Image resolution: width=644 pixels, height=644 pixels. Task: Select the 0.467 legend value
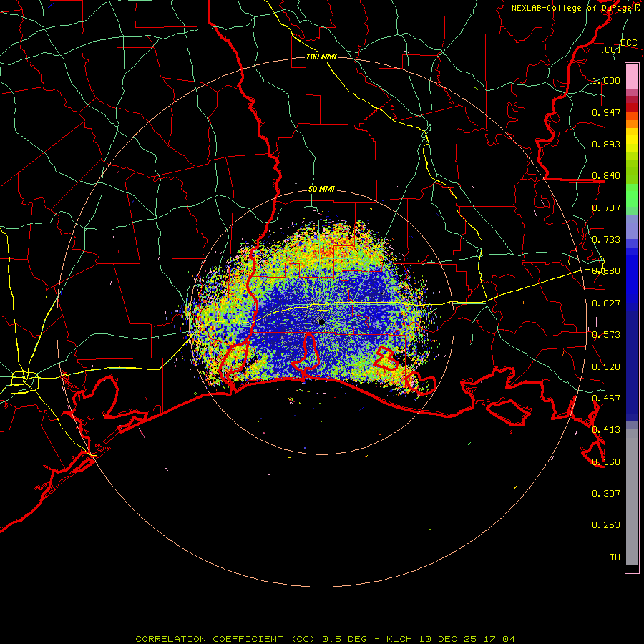pyautogui.click(x=606, y=399)
